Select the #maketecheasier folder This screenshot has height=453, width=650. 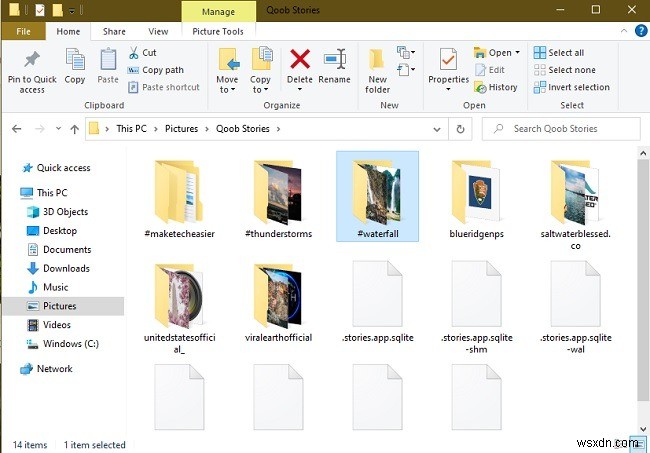tap(179, 197)
